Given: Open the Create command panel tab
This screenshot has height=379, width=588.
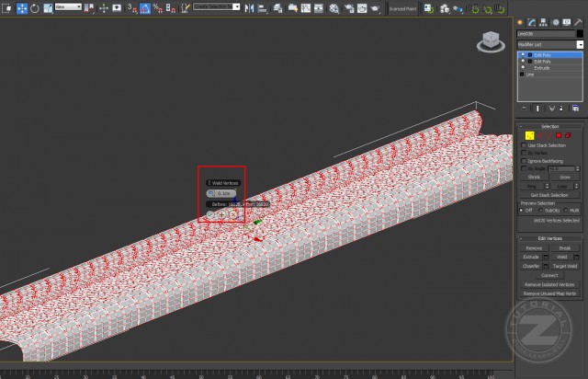Looking at the screenshot, I should coord(520,22).
